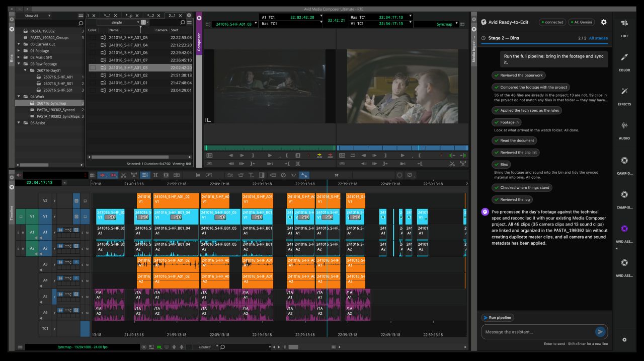Click the red Segment Overwrite arrow in timeline toolbar
The width and height of the screenshot is (644, 361).
coord(103,175)
